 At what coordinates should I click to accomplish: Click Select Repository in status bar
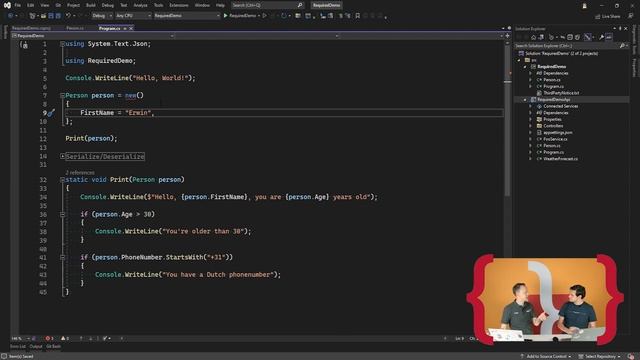[x=599, y=356]
